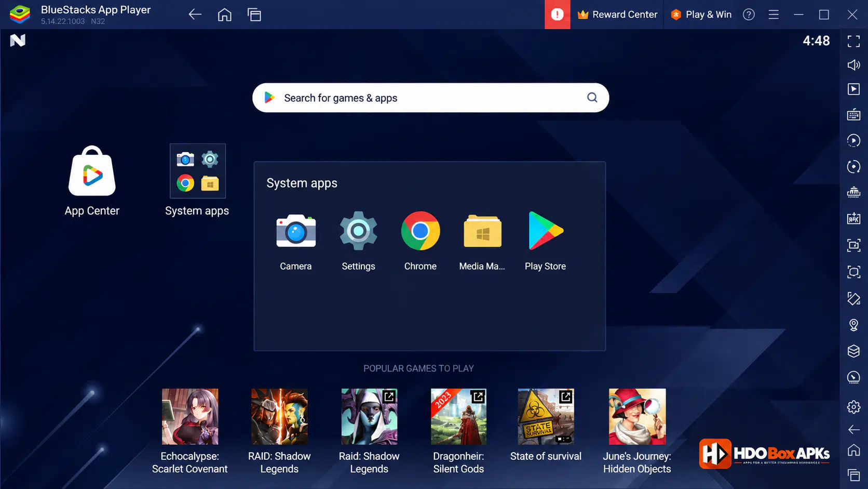Screen dimensions: 868x489
Task: Go to home via title bar icon
Action: pyautogui.click(x=224, y=15)
